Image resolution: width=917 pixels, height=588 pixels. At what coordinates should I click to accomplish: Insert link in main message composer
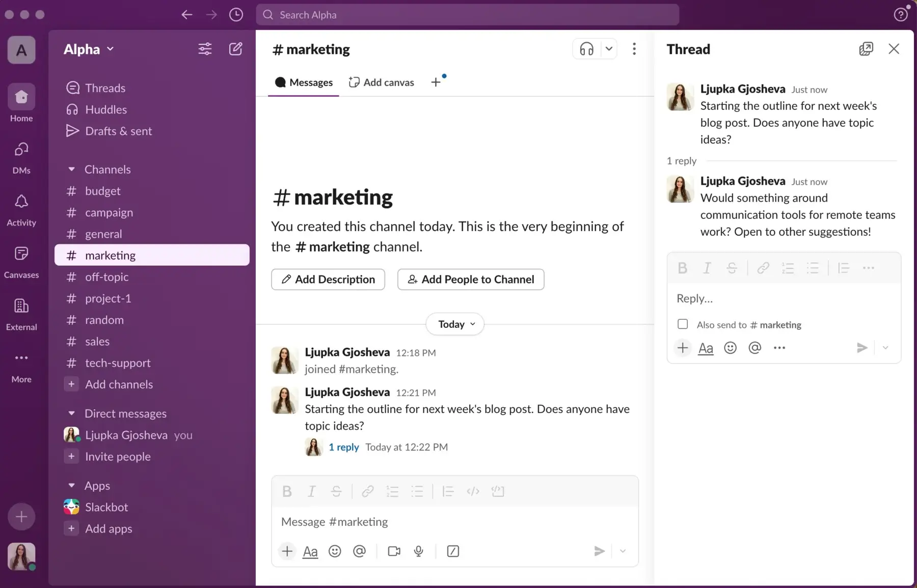click(367, 491)
